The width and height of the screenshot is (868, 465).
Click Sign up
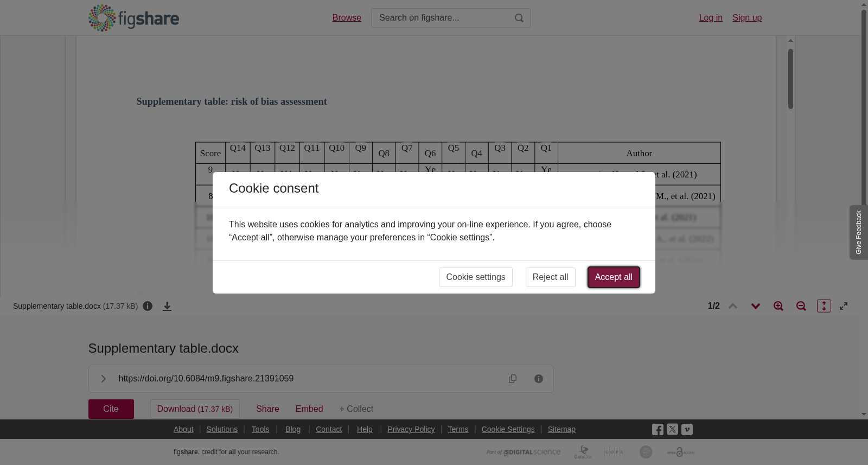747,18
